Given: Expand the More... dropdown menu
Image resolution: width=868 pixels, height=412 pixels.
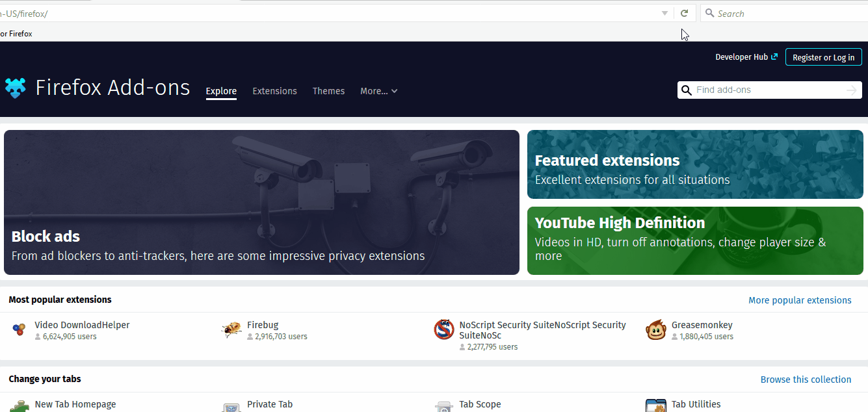Looking at the screenshot, I should [x=379, y=91].
